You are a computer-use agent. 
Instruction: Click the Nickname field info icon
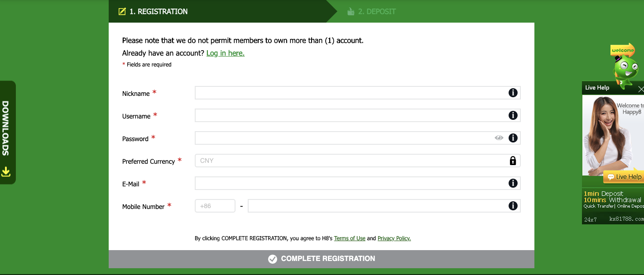tap(513, 93)
